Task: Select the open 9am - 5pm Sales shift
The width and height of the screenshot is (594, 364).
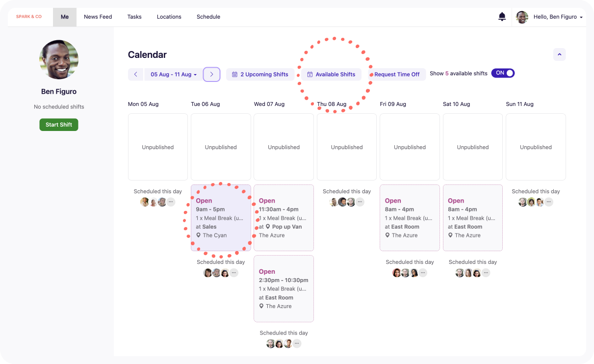Action: [x=221, y=218]
